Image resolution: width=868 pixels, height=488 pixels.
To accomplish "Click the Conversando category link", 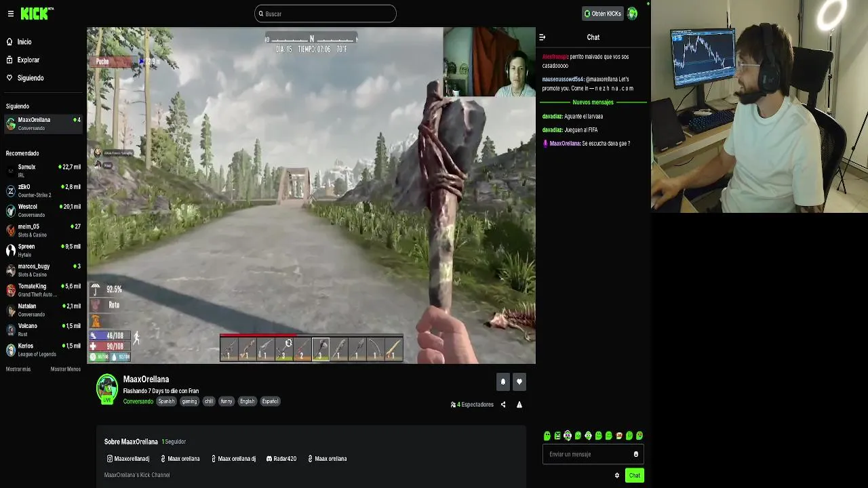I will tap(138, 401).
